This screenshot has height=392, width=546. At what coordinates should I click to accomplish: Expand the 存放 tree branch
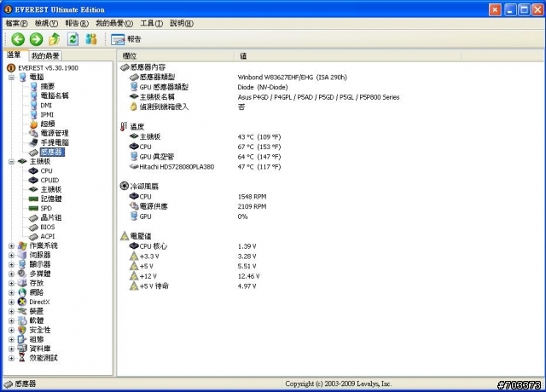pos(11,284)
